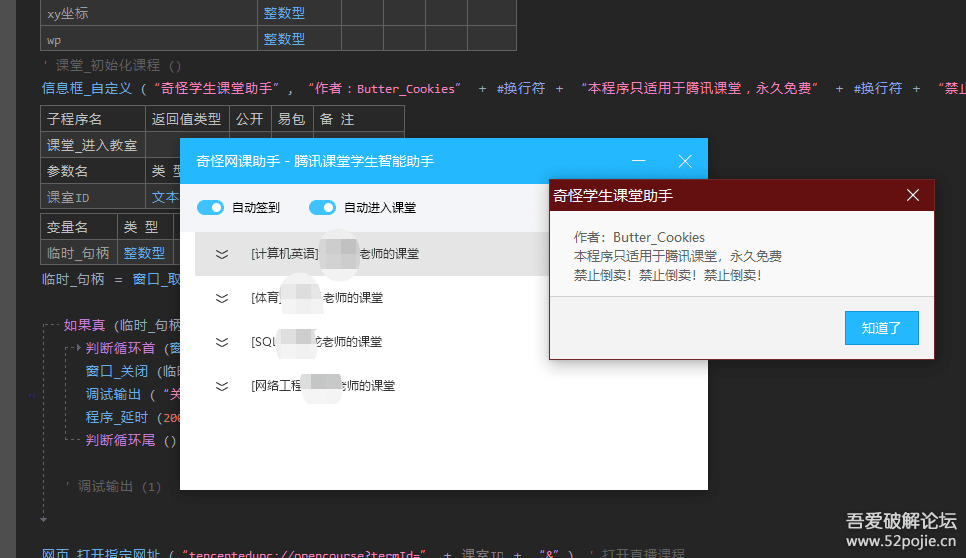Click the 禁止倒卖 warning text in dialog
The width and height of the screenshot is (966, 558).
667,275
